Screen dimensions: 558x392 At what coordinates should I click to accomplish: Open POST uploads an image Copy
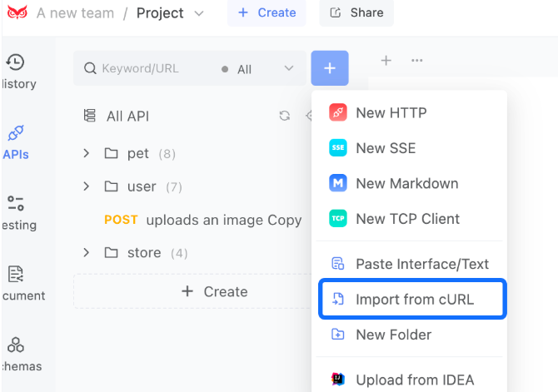203,220
